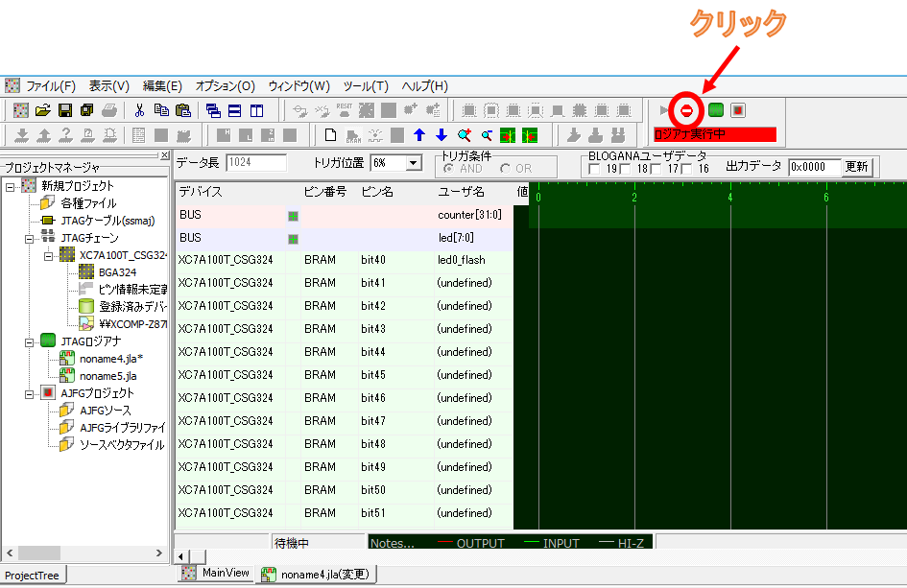
Task: Click the new blank document icon
Action: pos(330,135)
